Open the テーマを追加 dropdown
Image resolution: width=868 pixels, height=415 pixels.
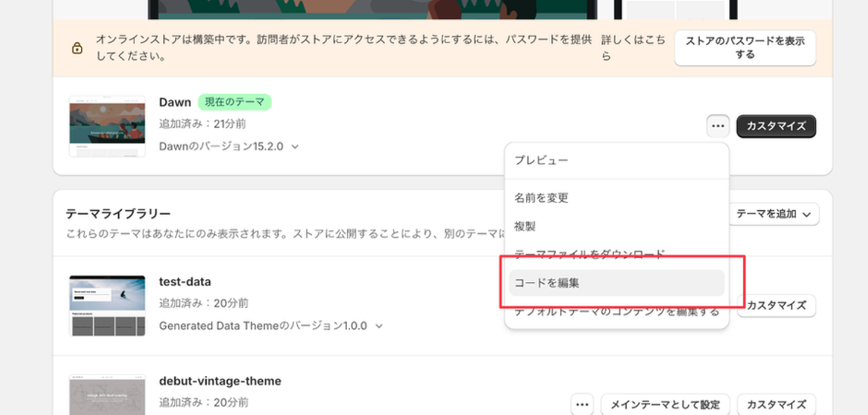[x=773, y=214]
